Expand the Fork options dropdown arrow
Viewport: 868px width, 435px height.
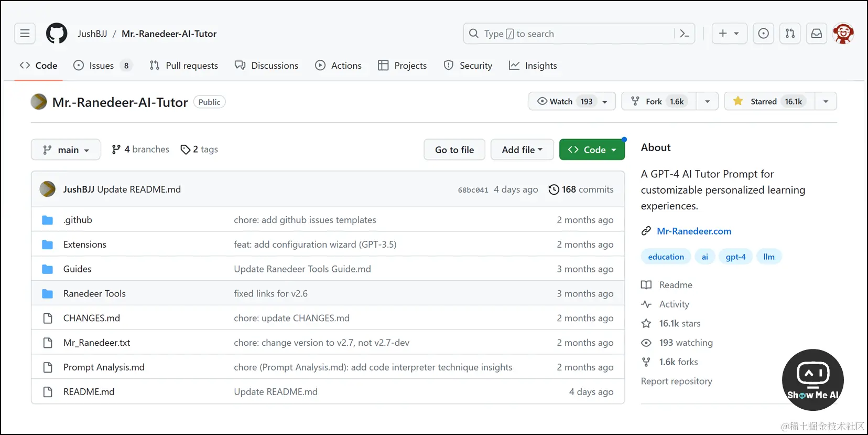point(708,101)
